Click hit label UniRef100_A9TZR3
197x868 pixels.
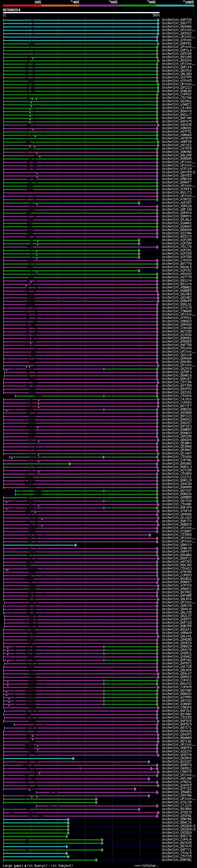(177, 562)
